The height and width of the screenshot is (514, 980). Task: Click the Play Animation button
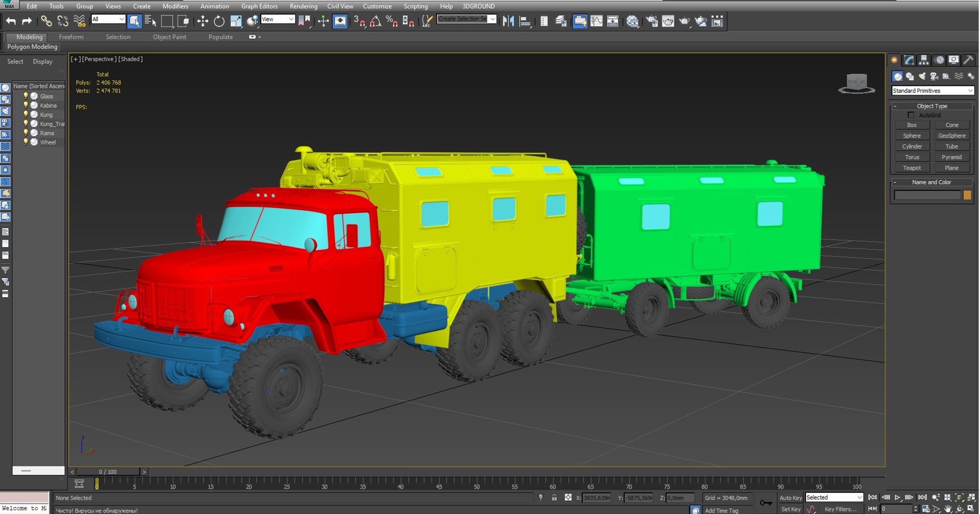point(897,497)
